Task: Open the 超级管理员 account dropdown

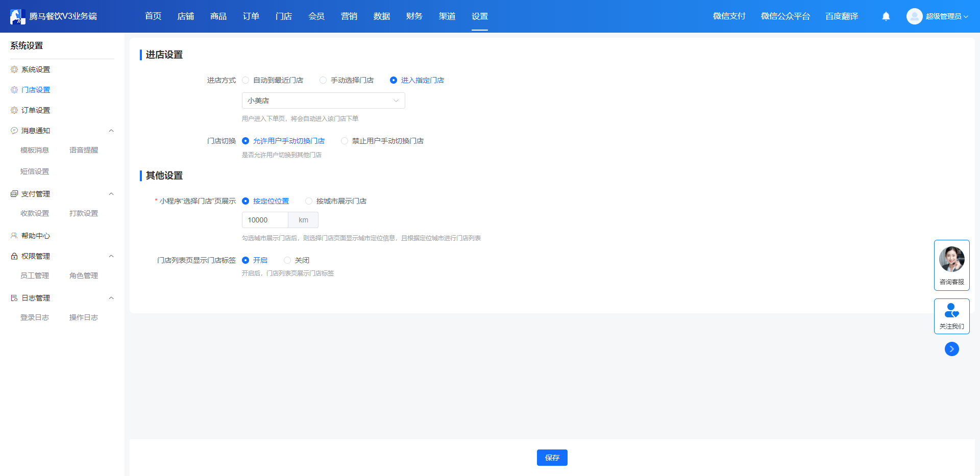Action: [x=947, y=16]
